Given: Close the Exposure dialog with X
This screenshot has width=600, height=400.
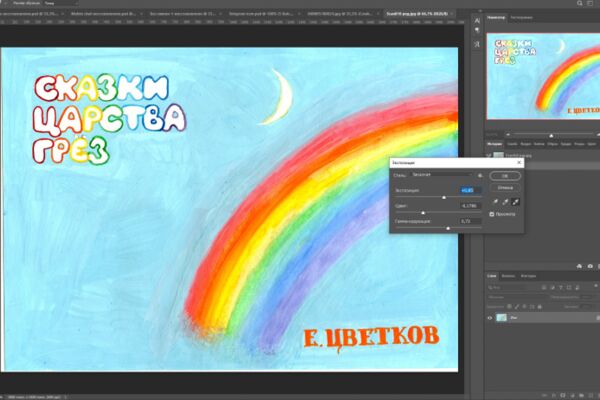Looking at the screenshot, I should tap(519, 163).
